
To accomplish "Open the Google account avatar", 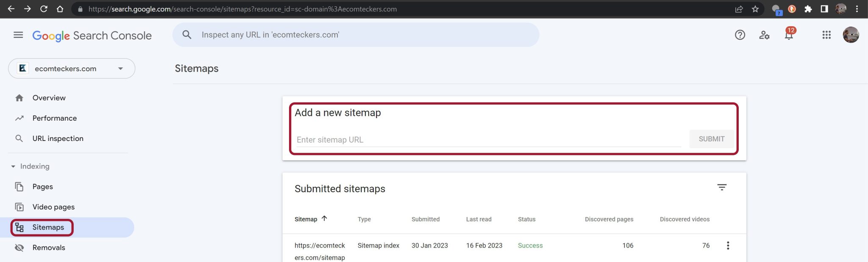I will [851, 35].
